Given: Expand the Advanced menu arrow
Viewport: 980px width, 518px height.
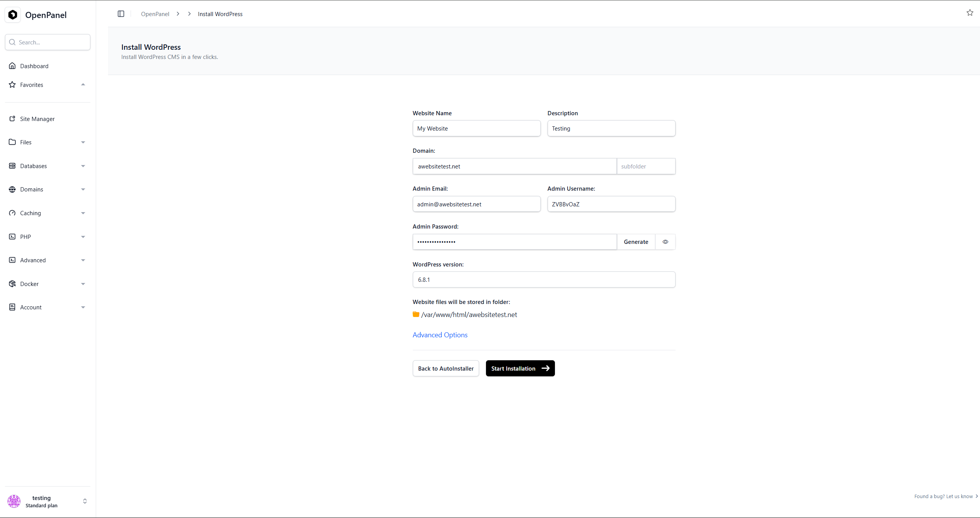Looking at the screenshot, I should click(x=83, y=260).
